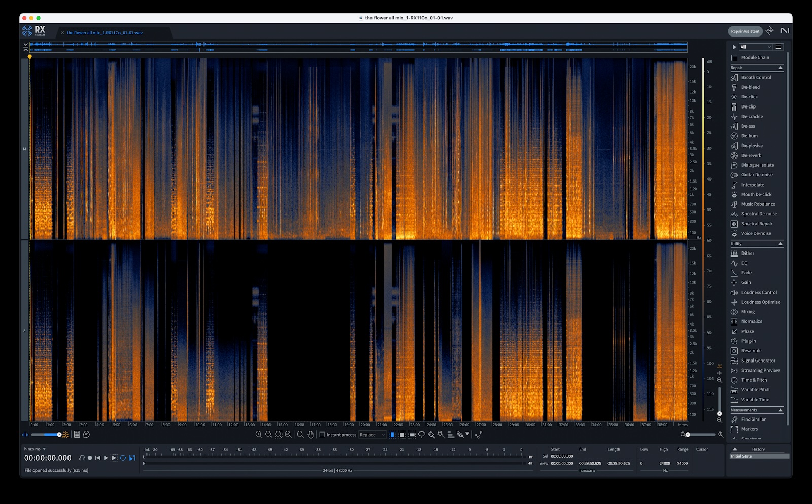Viewport: 812px width, 504px height.
Task: Select Initial State in History
Action: pos(759,456)
